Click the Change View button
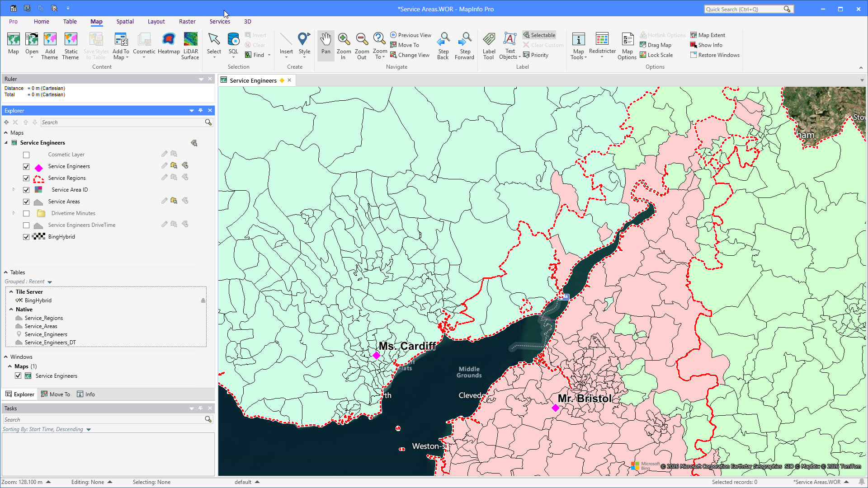The height and width of the screenshot is (488, 868). tap(410, 55)
